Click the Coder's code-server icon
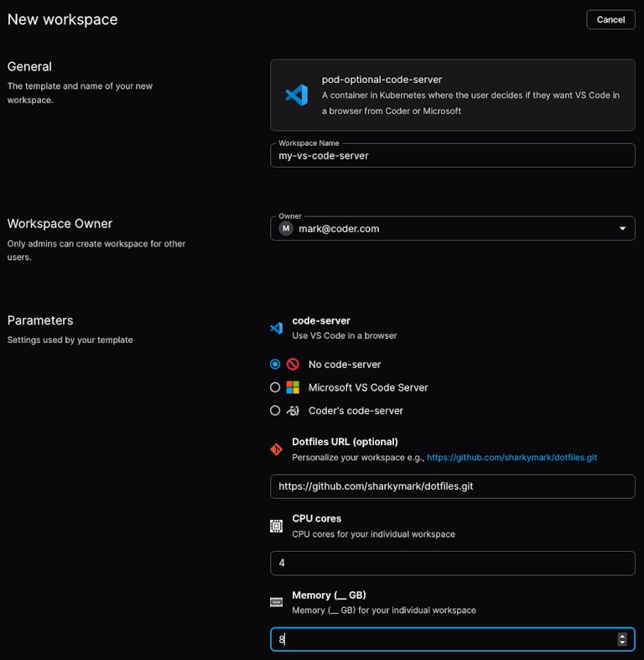 pyautogui.click(x=293, y=411)
